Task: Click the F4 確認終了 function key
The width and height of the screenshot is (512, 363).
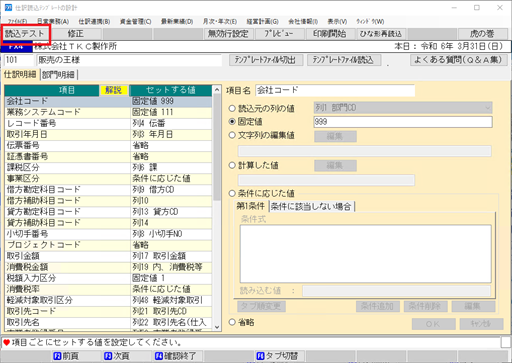Action: (175, 356)
